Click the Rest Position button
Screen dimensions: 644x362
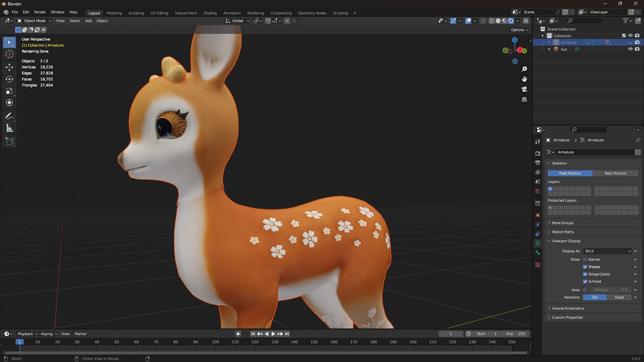615,173
